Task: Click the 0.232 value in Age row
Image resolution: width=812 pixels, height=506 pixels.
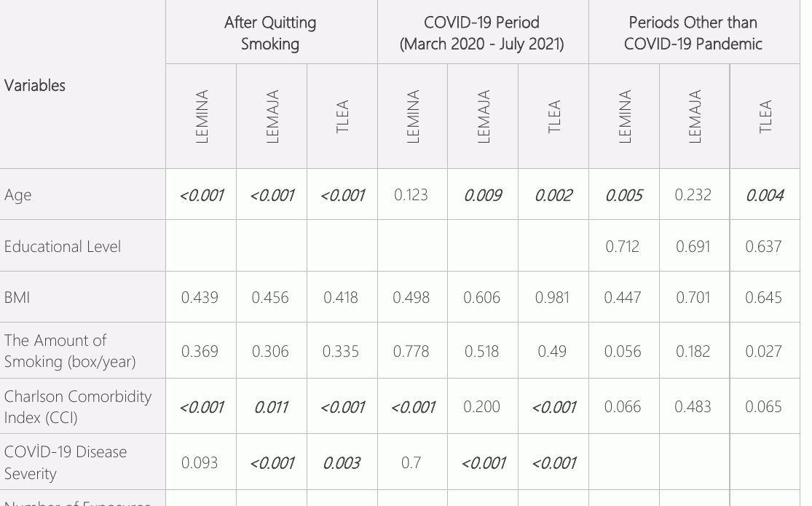Action: (x=693, y=194)
